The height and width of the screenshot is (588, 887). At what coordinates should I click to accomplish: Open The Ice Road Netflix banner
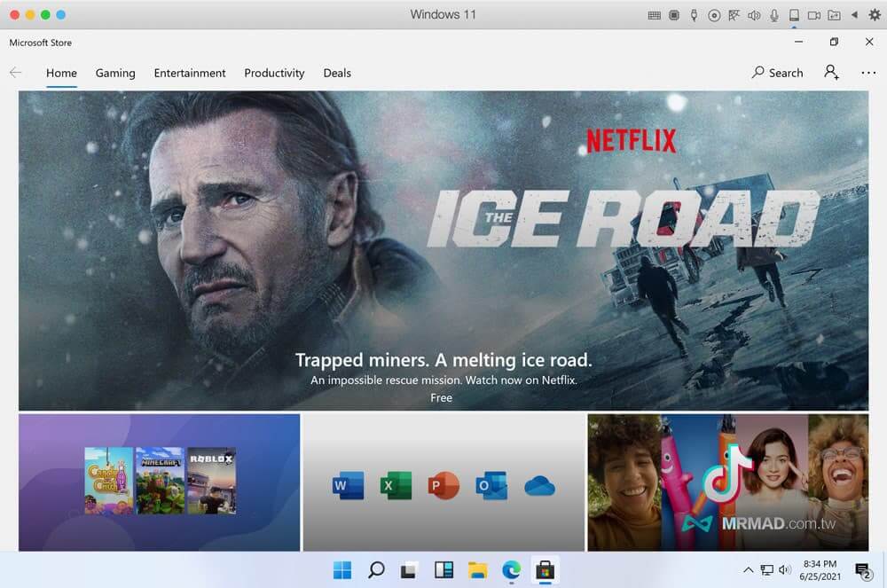point(443,250)
